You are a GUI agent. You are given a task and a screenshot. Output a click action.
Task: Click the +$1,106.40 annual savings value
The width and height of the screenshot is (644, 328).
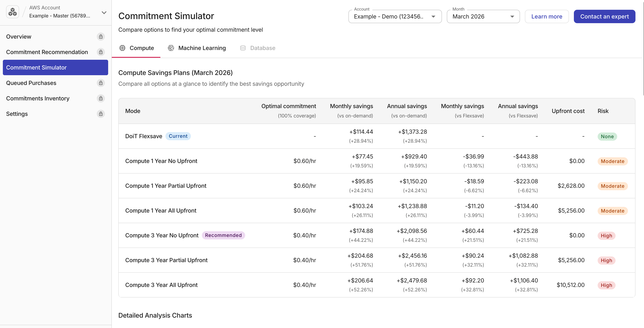[524, 280]
